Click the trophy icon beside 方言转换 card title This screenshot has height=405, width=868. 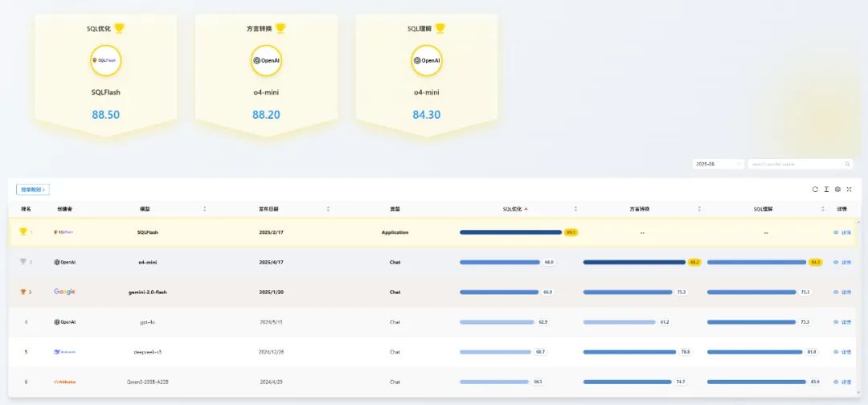click(280, 27)
